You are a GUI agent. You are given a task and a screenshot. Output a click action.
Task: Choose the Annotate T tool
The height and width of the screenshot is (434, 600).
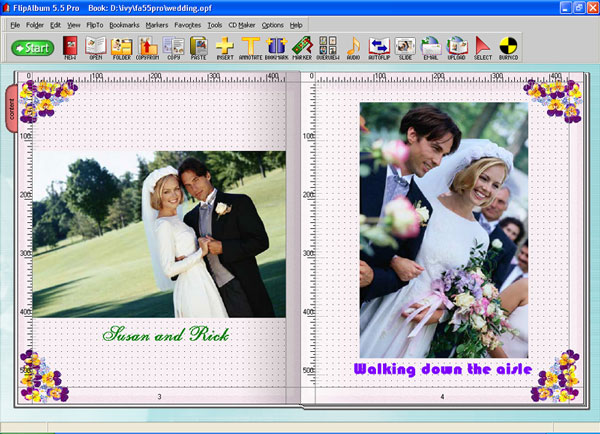click(x=251, y=48)
